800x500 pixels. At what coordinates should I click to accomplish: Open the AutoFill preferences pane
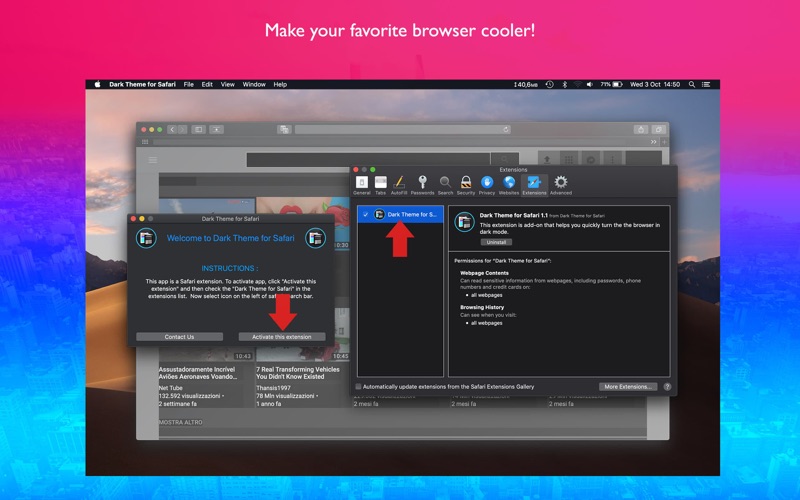[x=399, y=185]
